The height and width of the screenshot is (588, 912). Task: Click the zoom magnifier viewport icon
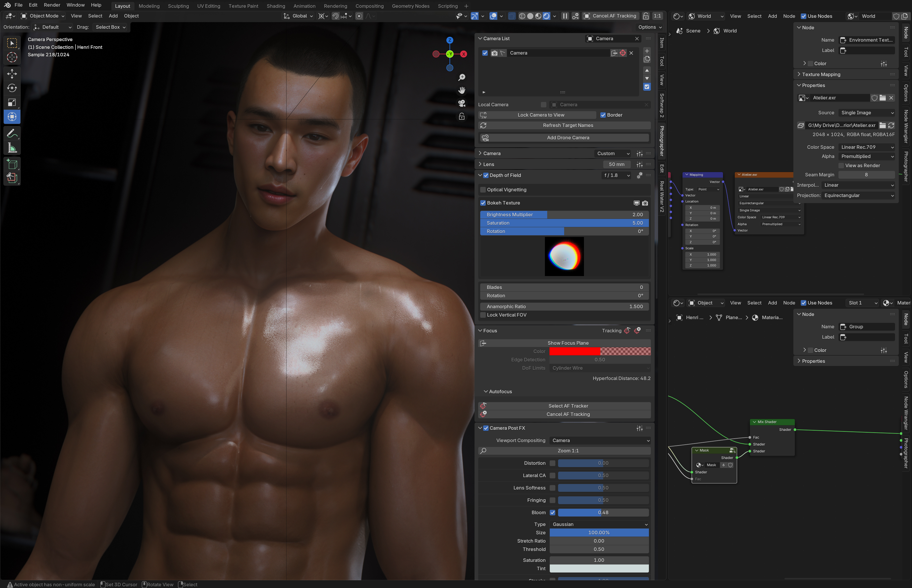pos(462,78)
